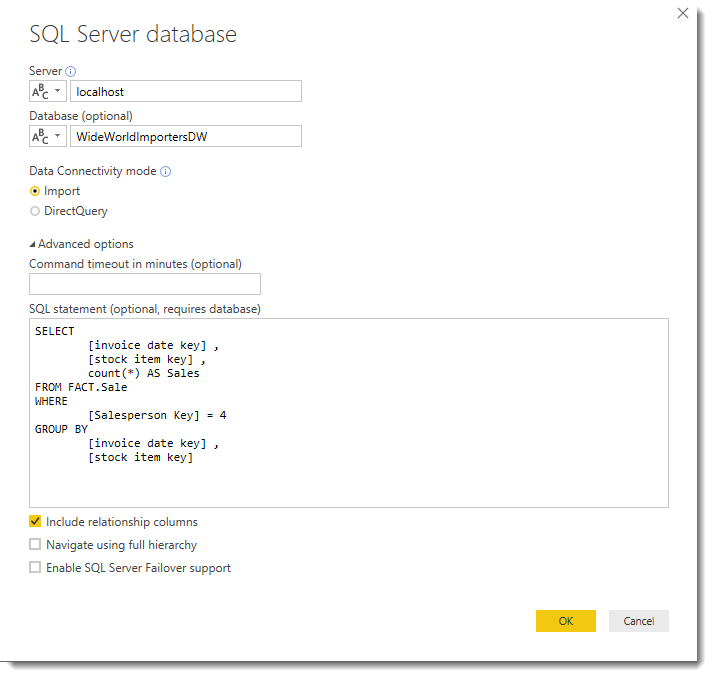Click the OK button
This screenshot has width=712, height=677.
(565, 621)
